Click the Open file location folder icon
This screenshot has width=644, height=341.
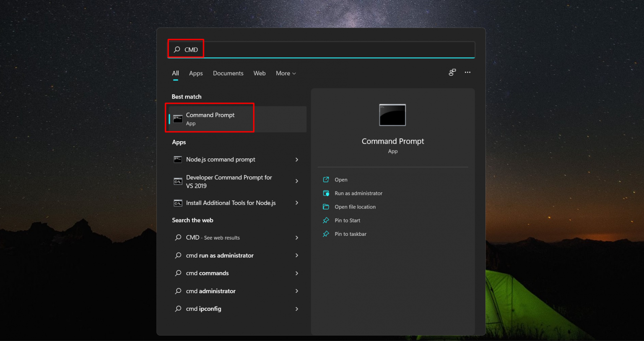[326, 207]
